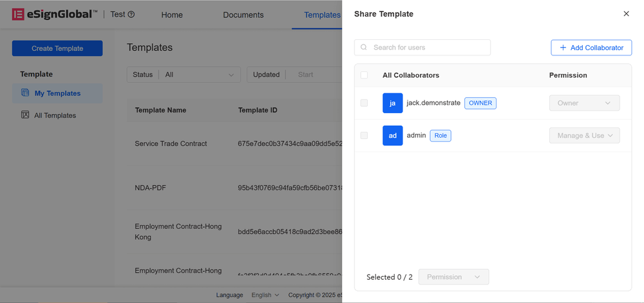Close the Share Template panel
The image size is (644, 303).
626,14
